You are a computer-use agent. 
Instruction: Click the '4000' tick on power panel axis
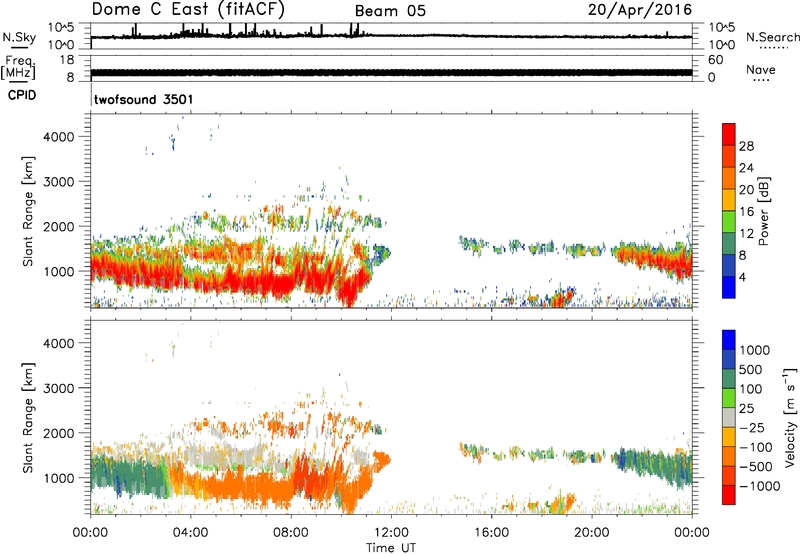[59, 137]
